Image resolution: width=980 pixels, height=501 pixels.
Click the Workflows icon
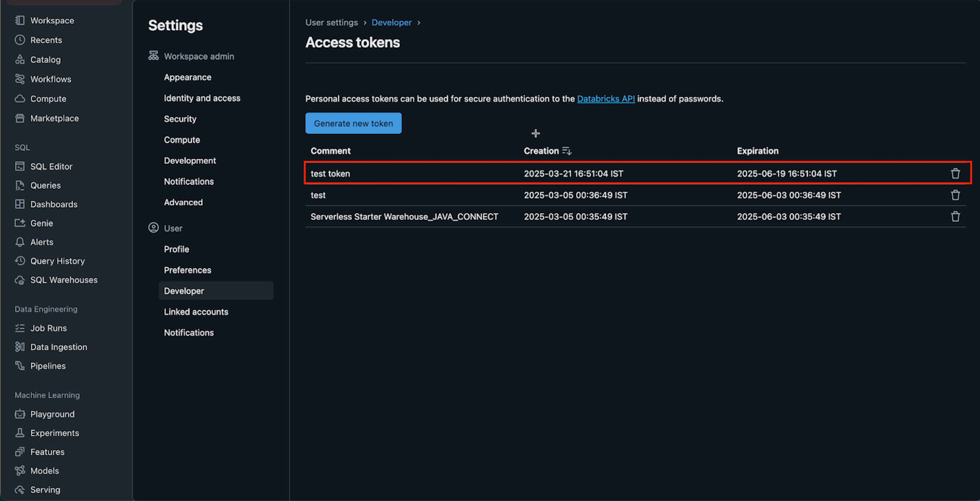(20, 79)
